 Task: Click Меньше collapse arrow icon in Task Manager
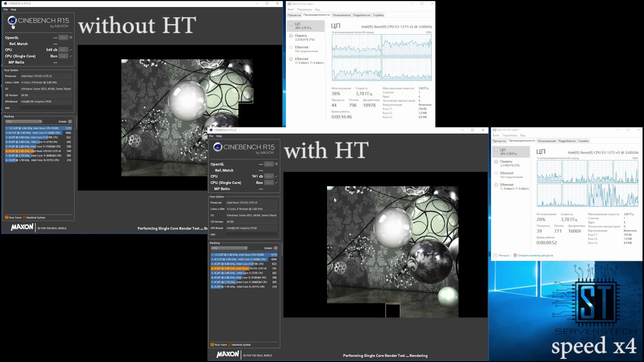[495, 255]
